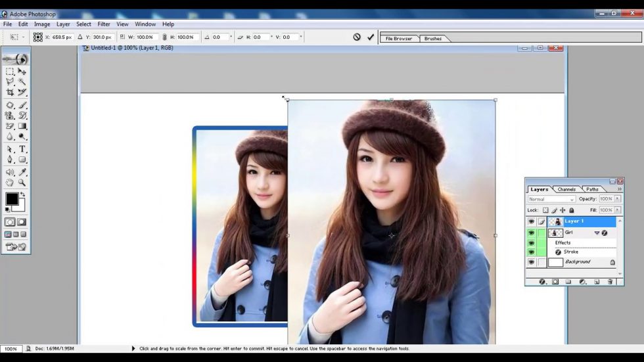The width and height of the screenshot is (644, 362).
Task: Toggle visibility of the Stroke effect
Action: click(531, 252)
